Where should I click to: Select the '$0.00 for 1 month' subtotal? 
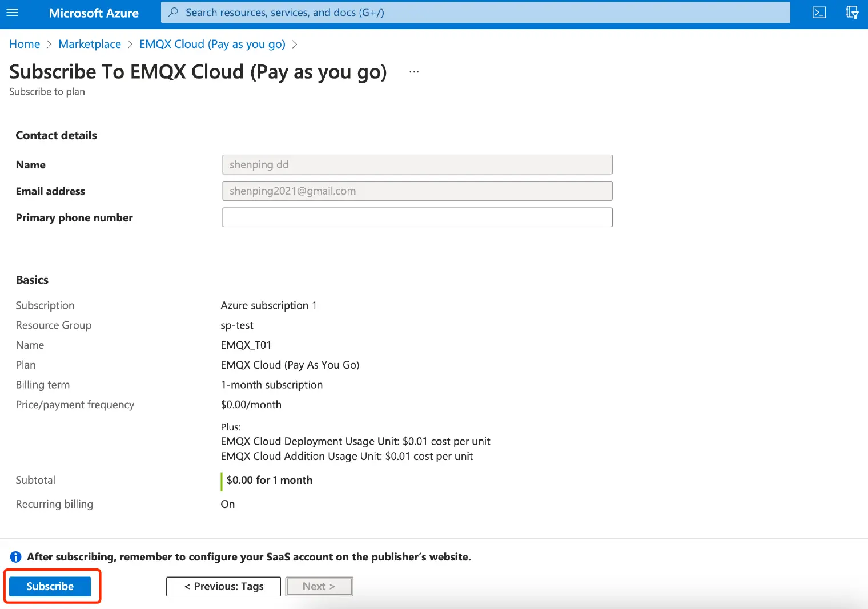(x=270, y=480)
